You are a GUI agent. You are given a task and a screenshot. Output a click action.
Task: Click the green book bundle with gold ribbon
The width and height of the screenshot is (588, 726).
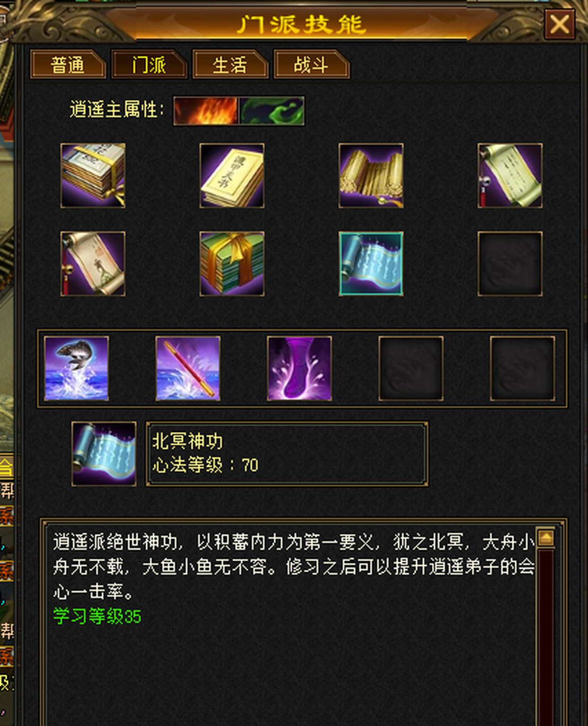click(x=232, y=263)
